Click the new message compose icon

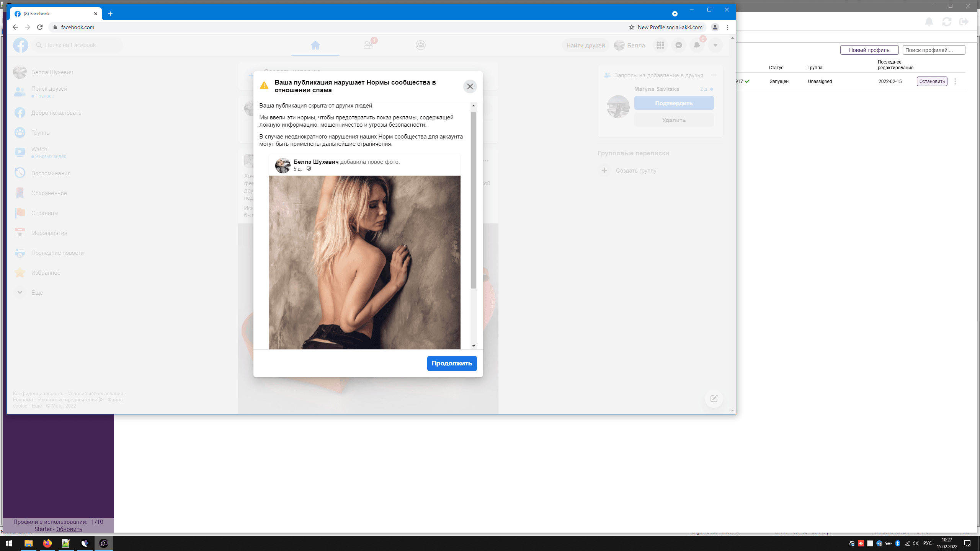point(714,399)
